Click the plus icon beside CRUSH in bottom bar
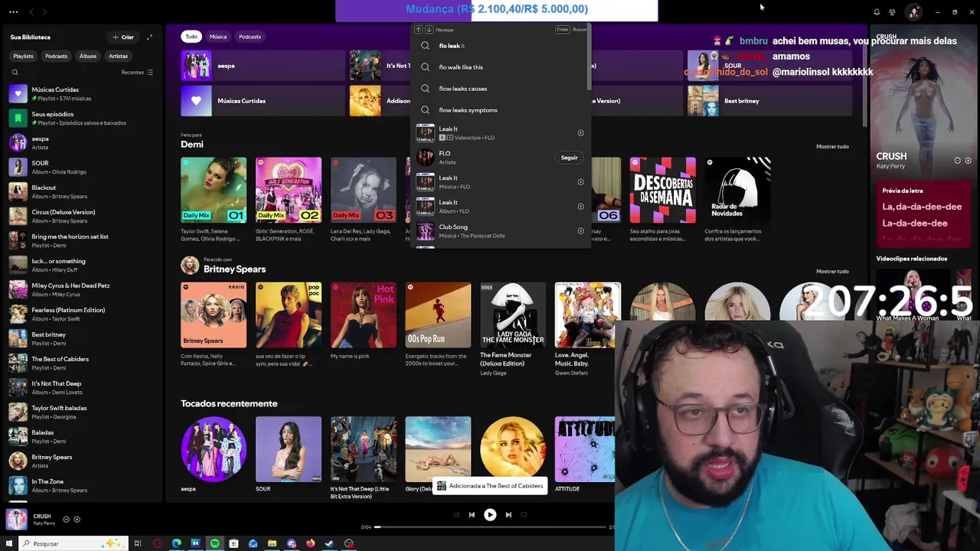Viewport: 980px width, 551px height. coord(77,520)
